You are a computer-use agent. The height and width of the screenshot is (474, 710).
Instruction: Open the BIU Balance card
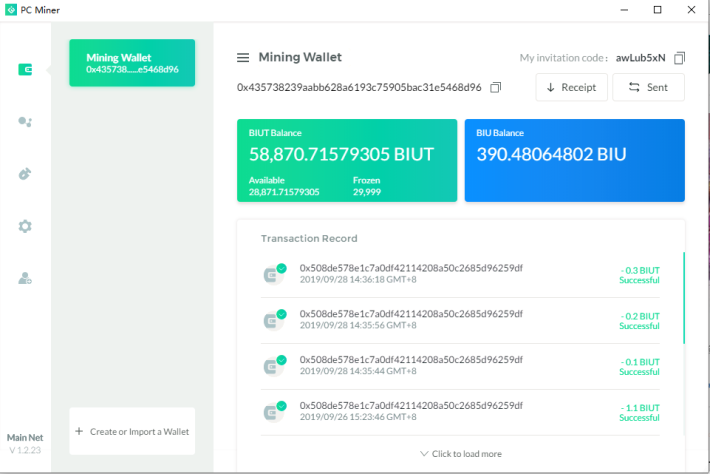pos(575,160)
